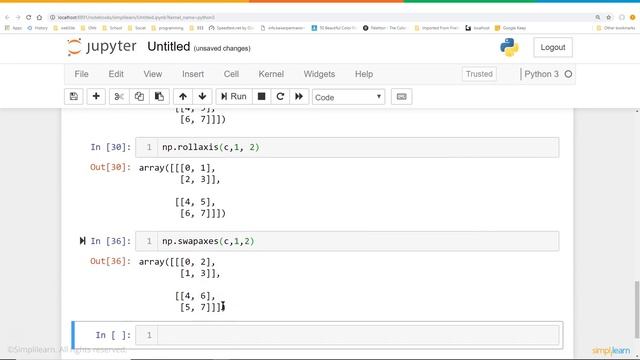Open the Cell menu
The width and height of the screenshot is (640, 360).
tap(231, 74)
